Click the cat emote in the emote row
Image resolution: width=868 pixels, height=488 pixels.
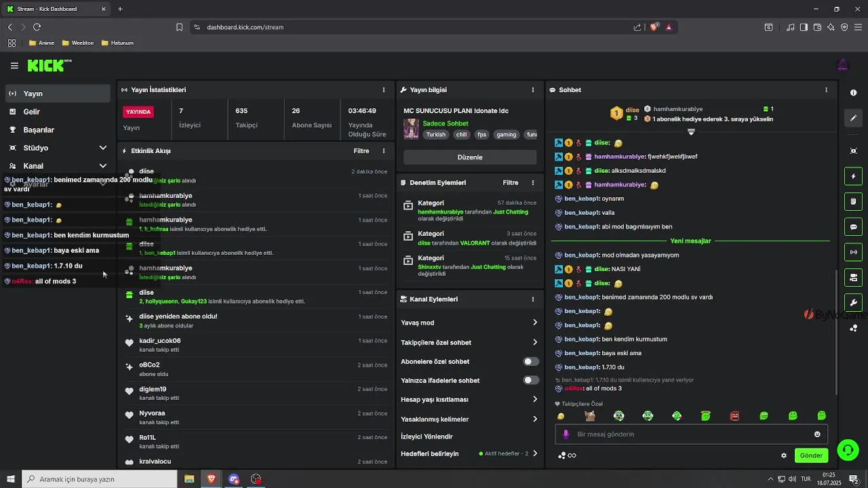590,415
